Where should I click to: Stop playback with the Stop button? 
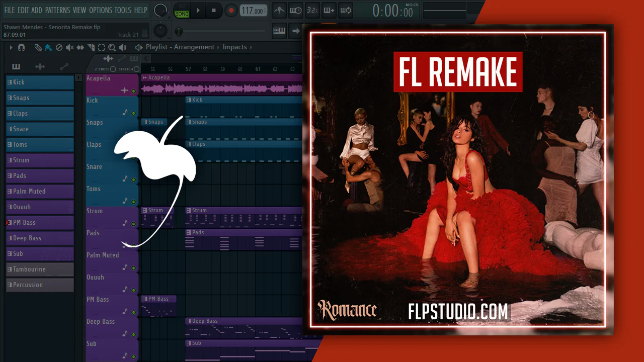214,11
